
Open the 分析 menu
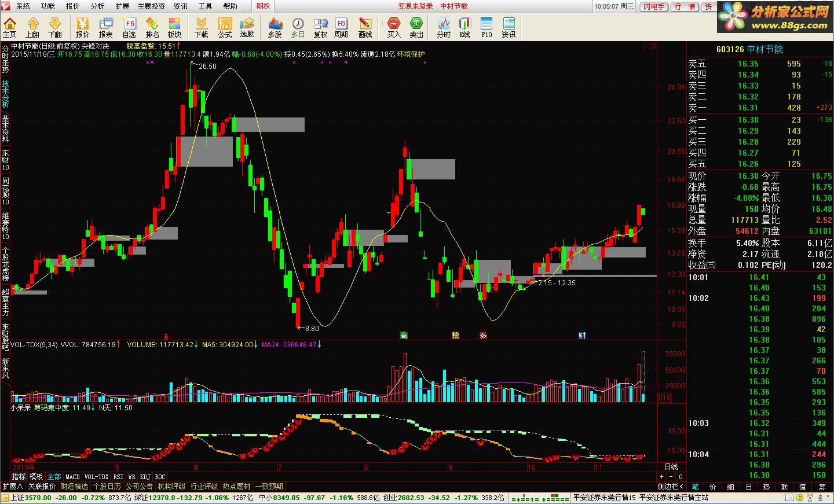(x=97, y=6)
